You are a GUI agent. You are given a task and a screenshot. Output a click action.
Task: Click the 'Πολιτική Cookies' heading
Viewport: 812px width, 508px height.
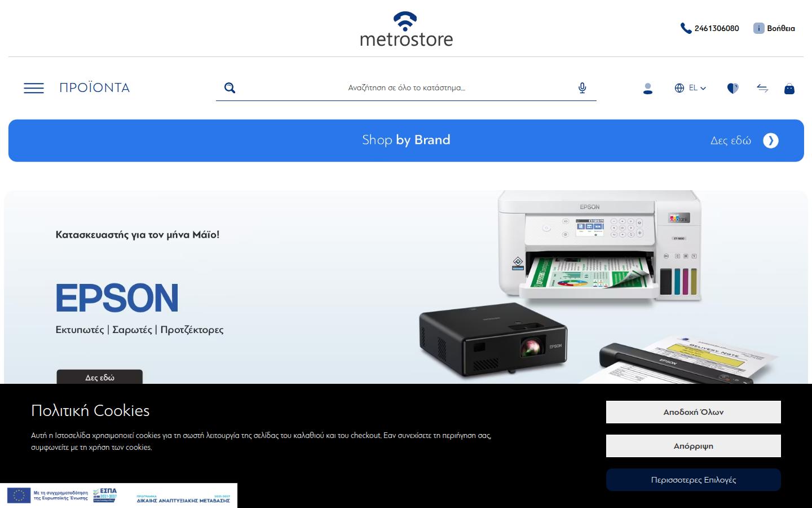click(x=90, y=410)
